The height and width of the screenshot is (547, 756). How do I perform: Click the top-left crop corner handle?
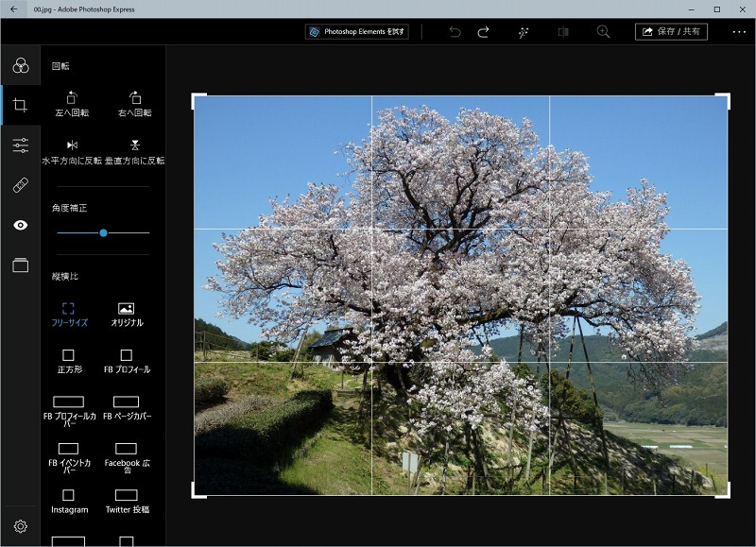point(198,100)
